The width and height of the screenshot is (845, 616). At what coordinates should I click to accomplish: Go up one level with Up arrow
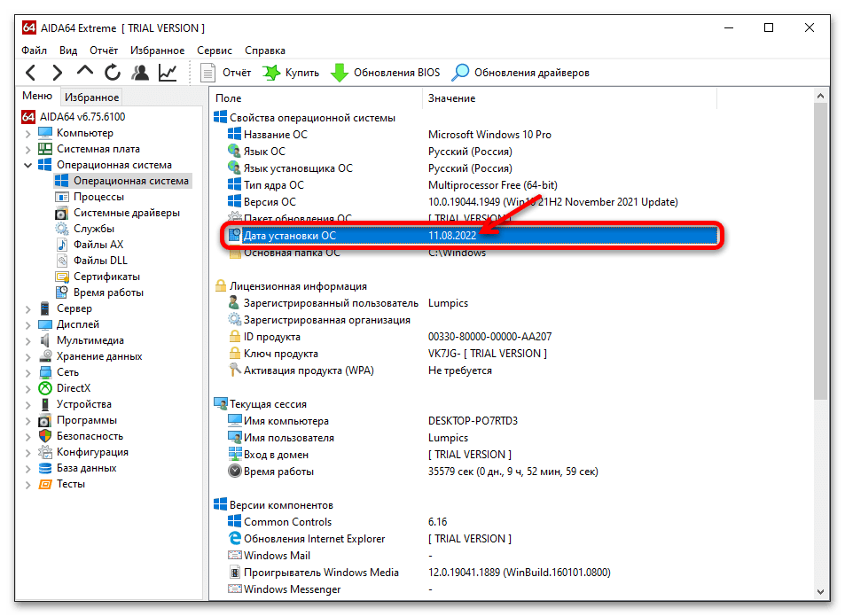(84, 71)
